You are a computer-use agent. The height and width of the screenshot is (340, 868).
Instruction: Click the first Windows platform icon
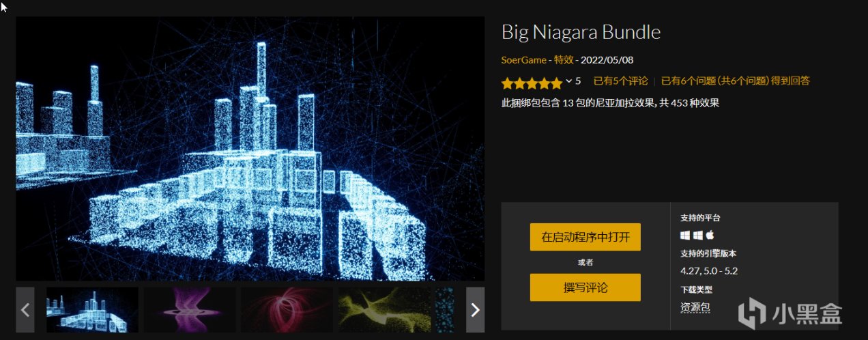coord(685,235)
